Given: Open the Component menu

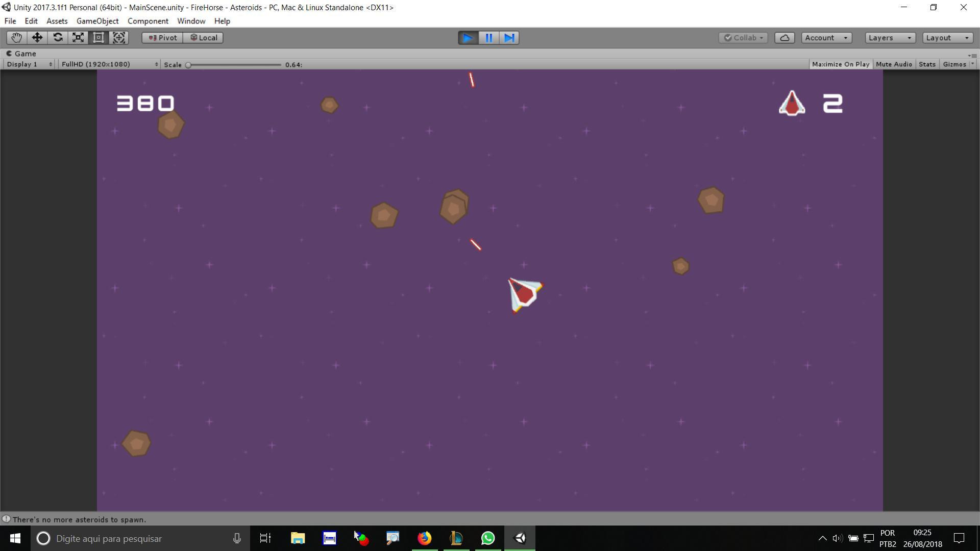Looking at the screenshot, I should click(x=148, y=21).
